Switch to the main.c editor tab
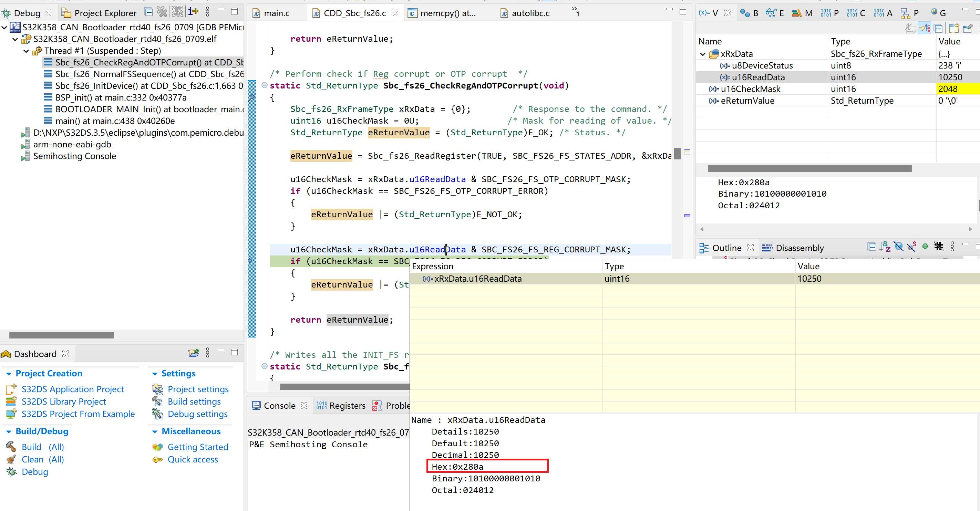Screen dimensions: 980x511 pos(276,12)
